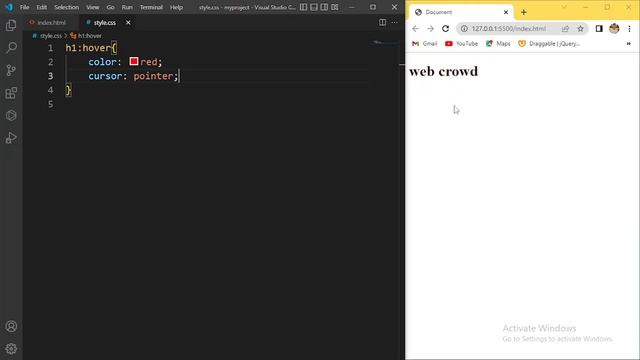640x360 pixels.
Task: Click the Chrome address bar URL
Action: click(x=509, y=29)
